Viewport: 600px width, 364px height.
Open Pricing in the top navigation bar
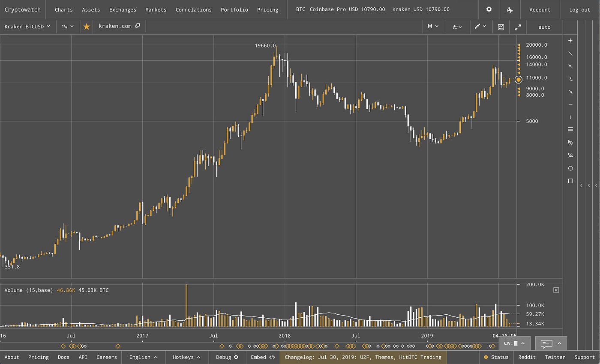pyautogui.click(x=268, y=9)
